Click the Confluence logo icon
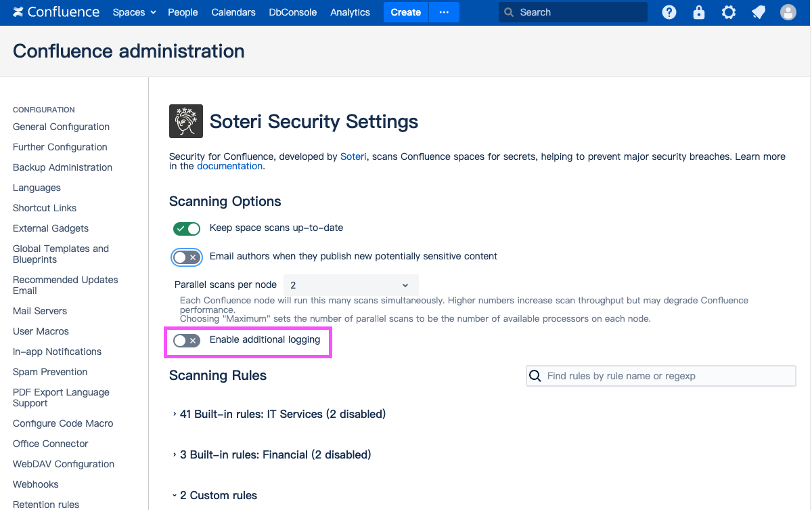This screenshot has width=812, height=510. click(x=18, y=12)
